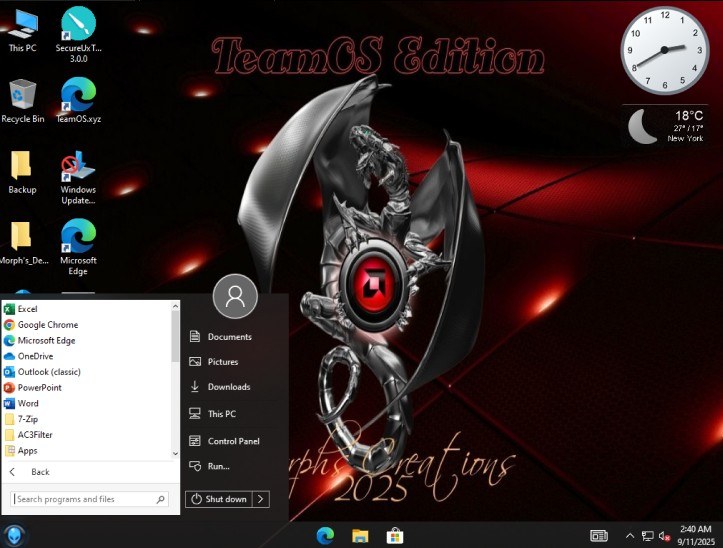The width and height of the screenshot is (723, 548).
Task: Click the muted volume tray icon
Action: (x=664, y=536)
